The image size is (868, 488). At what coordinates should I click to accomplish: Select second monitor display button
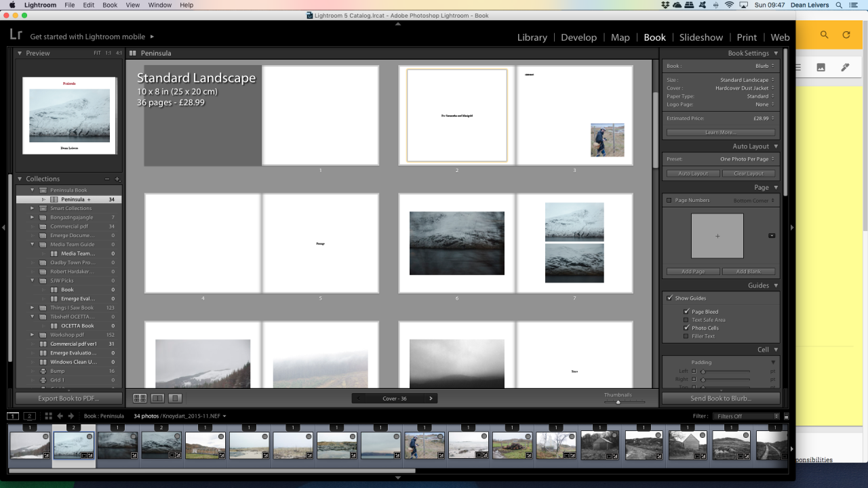[29, 415]
